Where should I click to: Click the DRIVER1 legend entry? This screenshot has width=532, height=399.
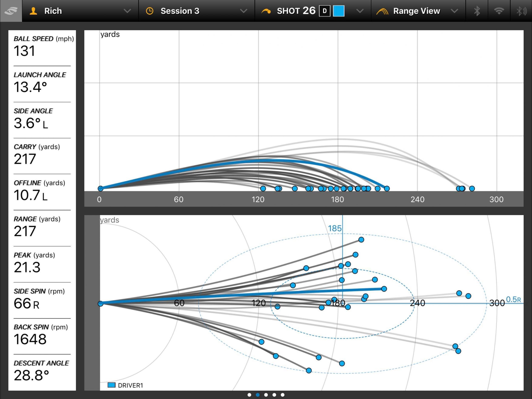tap(125, 385)
